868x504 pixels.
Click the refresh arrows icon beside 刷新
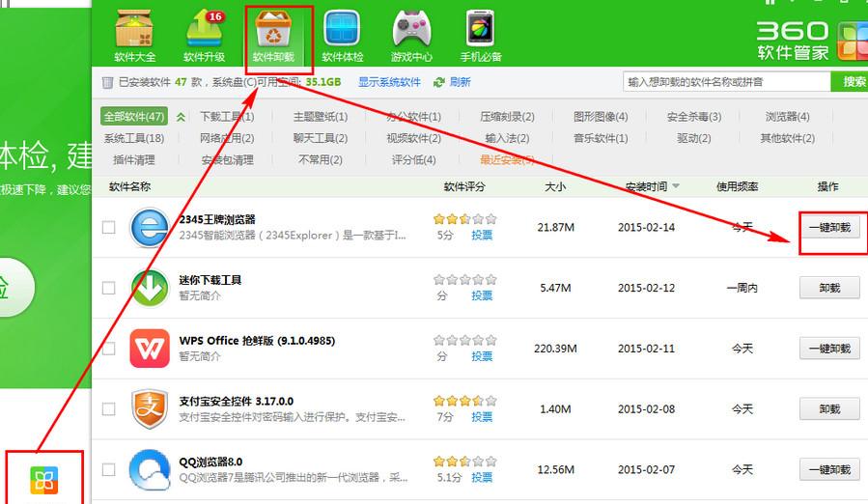439,82
